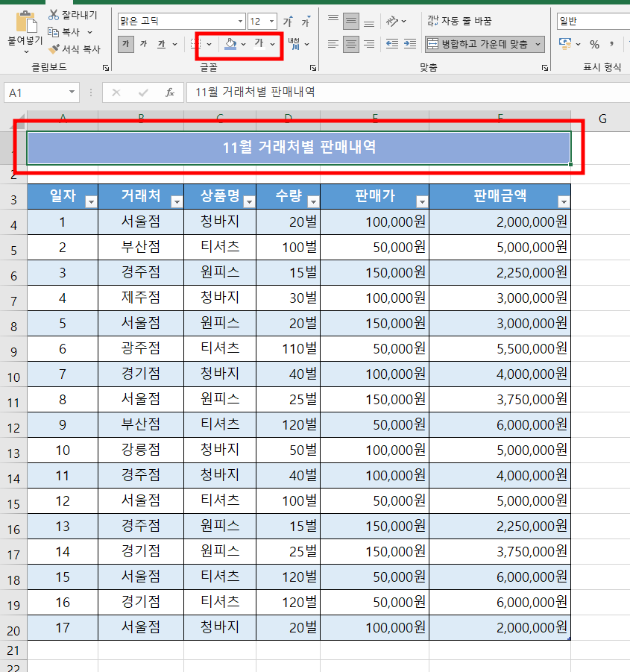Open the 붙여넣기 paste options arrow

point(25,52)
